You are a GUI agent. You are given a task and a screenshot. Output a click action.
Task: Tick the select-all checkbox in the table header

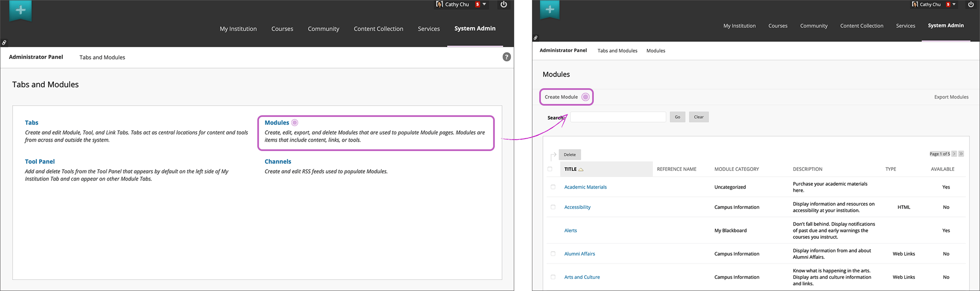(550, 169)
